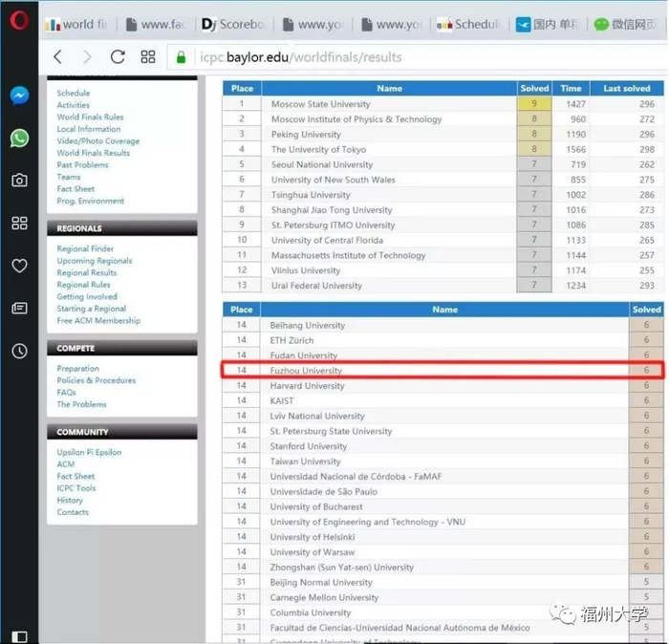This screenshot has width=669, height=644.
Task: Select 'Fuzhou University' entry
Action: point(306,370)
